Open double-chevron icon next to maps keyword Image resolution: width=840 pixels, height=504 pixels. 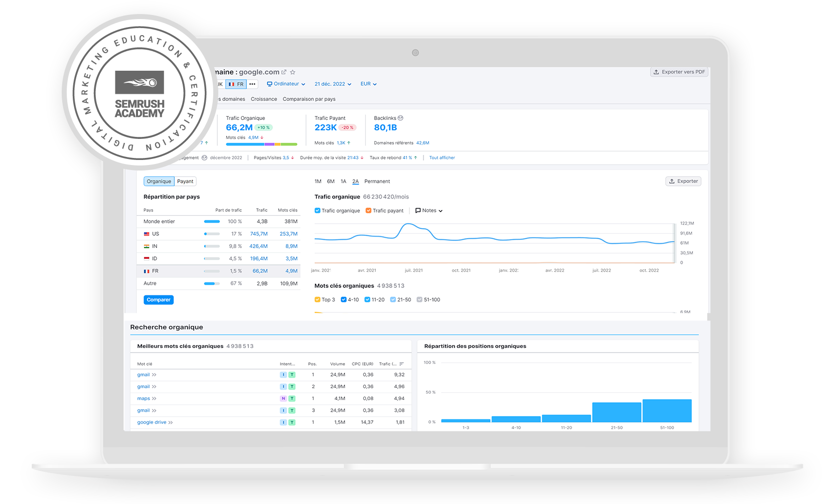point(154,399)
